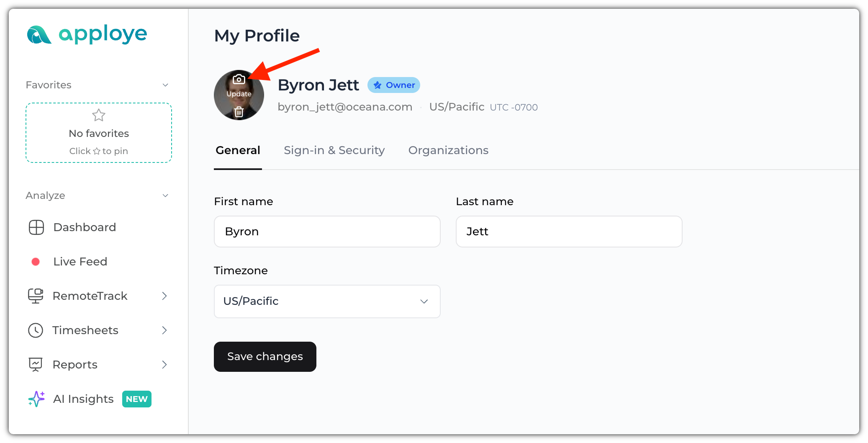This screenshot has height=443, width=868.
Task: Focus the Last name field
Action: (x=569, y=232)
